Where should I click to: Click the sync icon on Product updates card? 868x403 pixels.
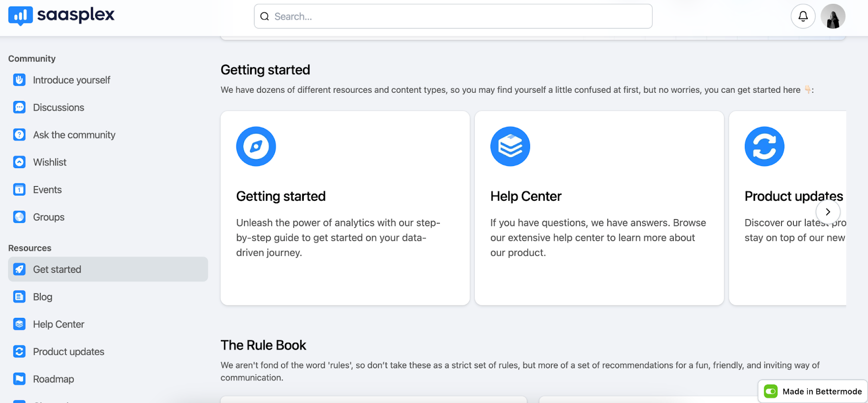[x=764, y=146]
